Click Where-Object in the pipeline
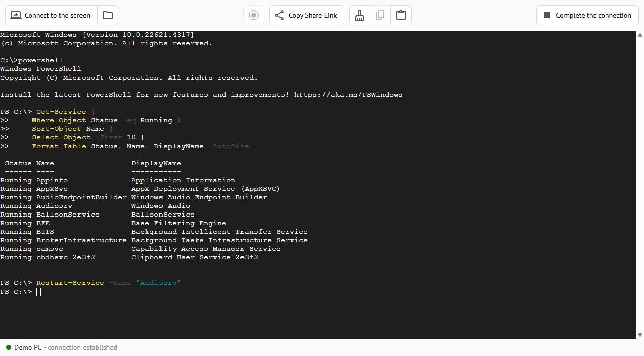644x356 pixels. [x=59, y=120]
